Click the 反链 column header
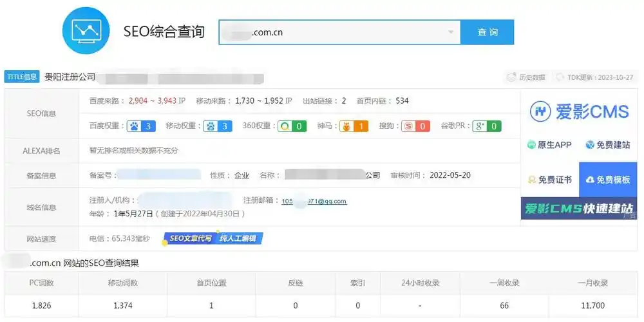644x322 pixels. coord(296,283)
